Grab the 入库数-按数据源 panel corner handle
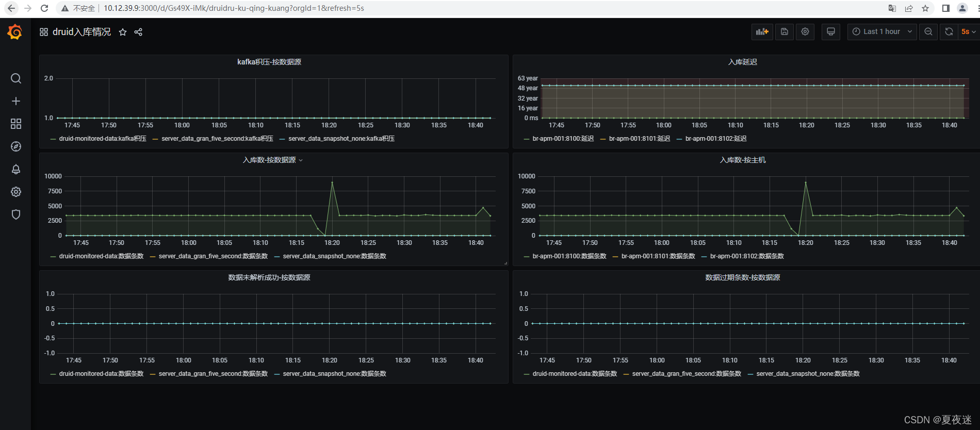The image size is (980, 430). click(x=505, y=263)
